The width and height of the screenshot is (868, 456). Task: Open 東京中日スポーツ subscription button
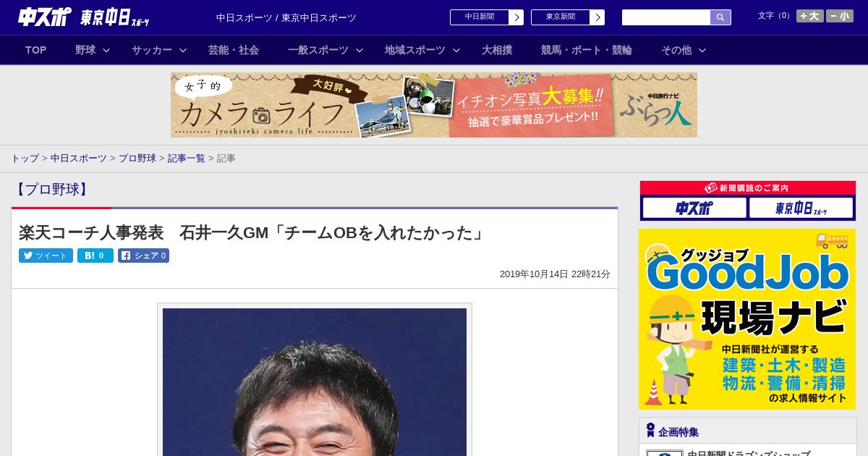click(x=801, y=208)
